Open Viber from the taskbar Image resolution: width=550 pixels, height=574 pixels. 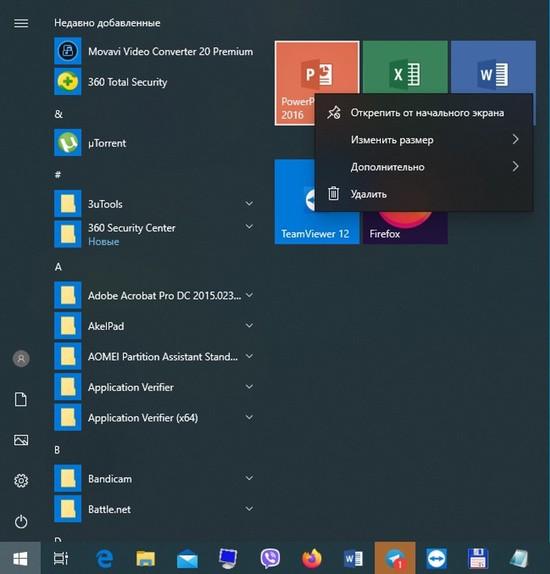[270, 559]
